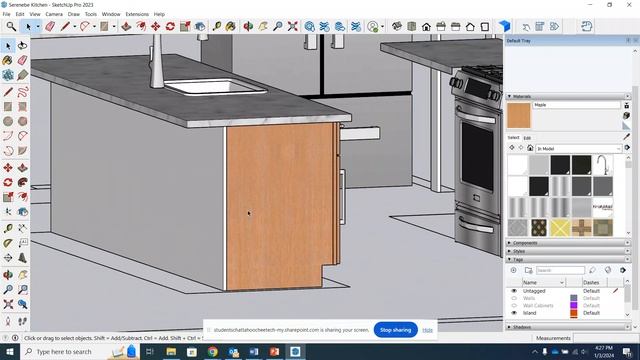Screen dimensions: 640x360
Task: Click the Wall Cabinets purple color swatch
Action: pyautogui.click(x=574, y=305)
